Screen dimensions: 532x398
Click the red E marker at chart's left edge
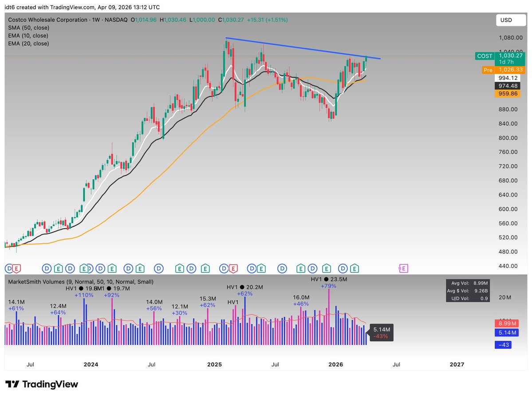[16, 269]
